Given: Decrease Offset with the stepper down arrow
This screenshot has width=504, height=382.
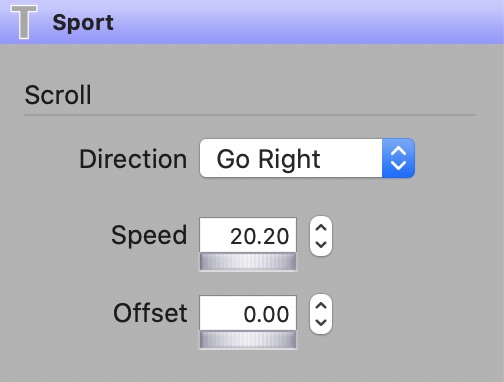Looking at the screenshot, I should point(321,323).
